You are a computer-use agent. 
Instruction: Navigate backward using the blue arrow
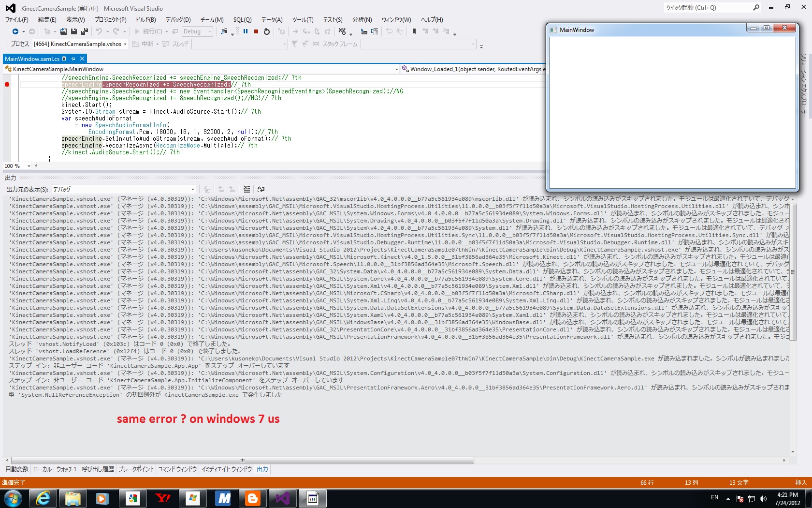[15, 31]
